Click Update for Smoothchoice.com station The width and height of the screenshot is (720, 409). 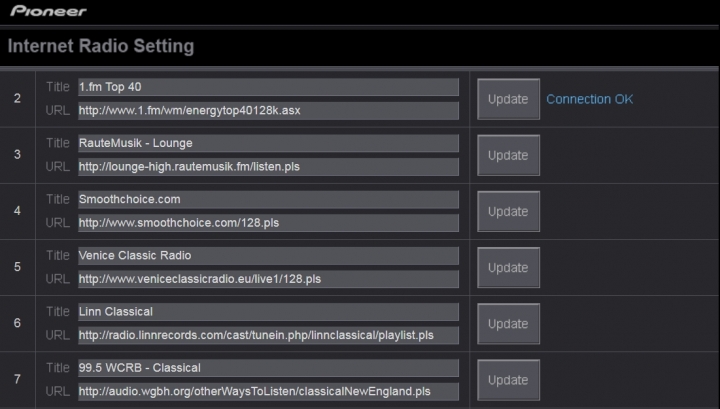pyautogui.click(x=508, y=212)
